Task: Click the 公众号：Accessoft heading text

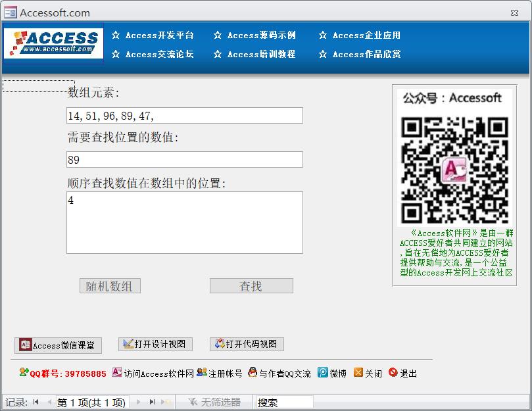Action: pyautogui.click(x=452, y=98)
